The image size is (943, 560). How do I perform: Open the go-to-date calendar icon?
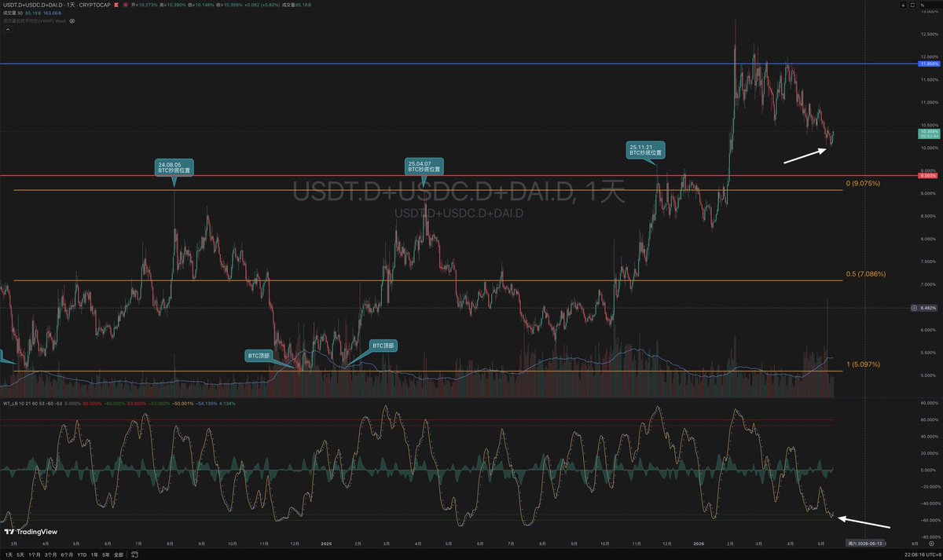tap(135, 555)
